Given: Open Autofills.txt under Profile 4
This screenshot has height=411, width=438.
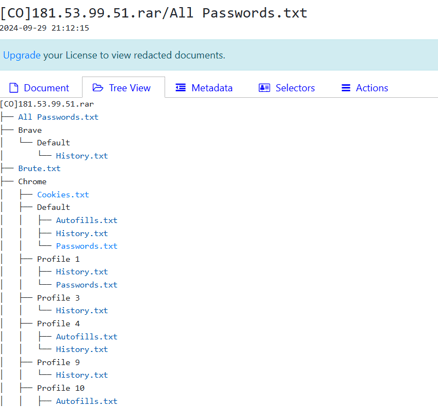Looking at the screenshot, I should [x=86, y=337].
